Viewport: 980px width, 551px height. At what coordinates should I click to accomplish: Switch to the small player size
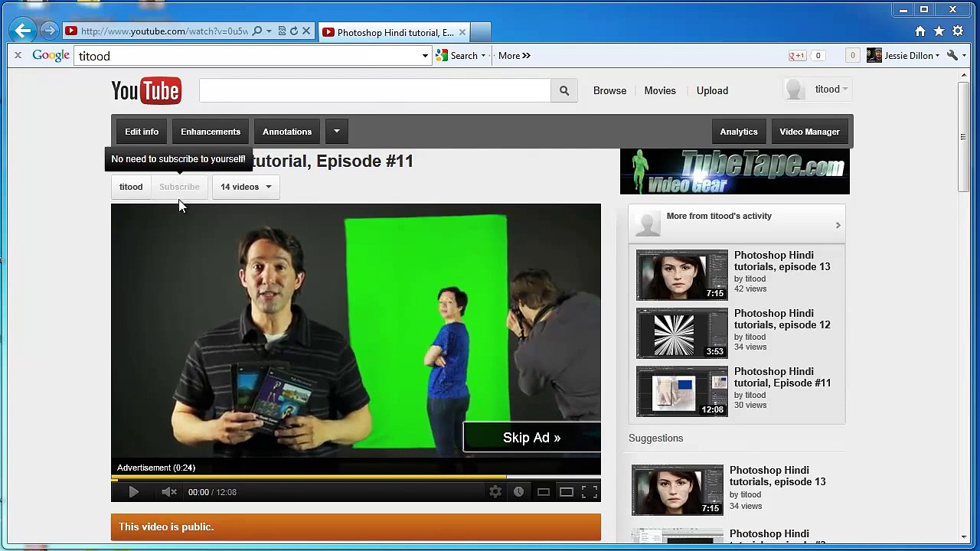coord(544,492)
